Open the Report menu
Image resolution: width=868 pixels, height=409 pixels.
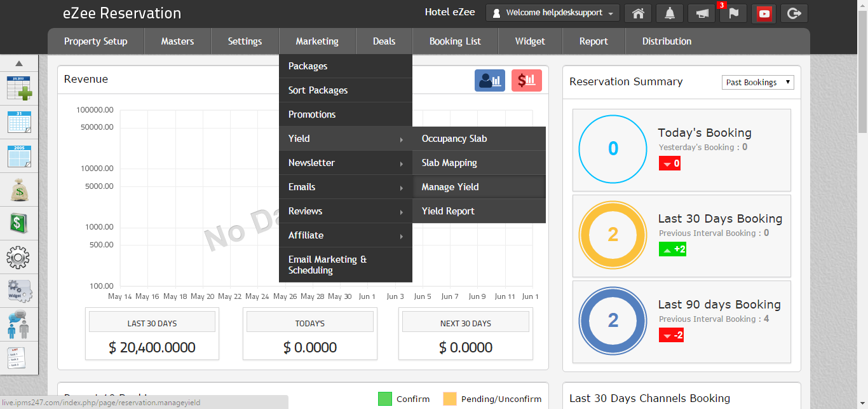[x=593, y=41]
